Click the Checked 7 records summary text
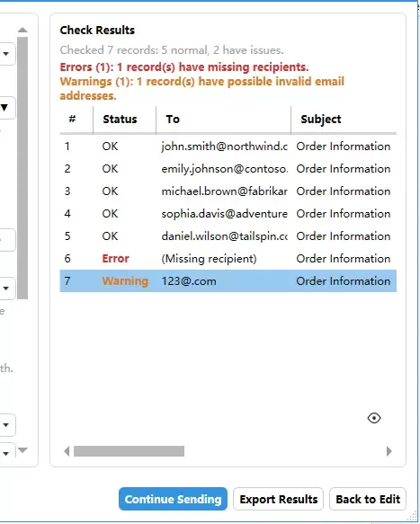 pyautogui.click(x=172, y=50)
